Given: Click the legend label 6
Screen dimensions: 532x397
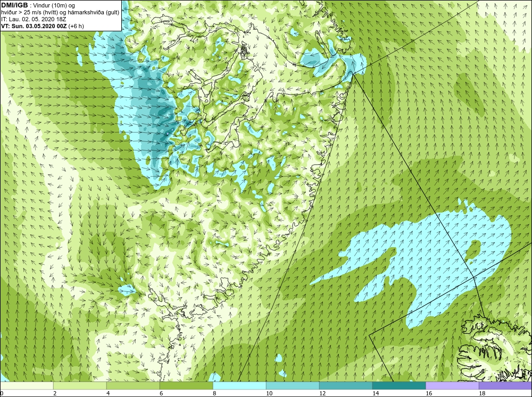Looking at the screenshot, I should click(162, 393).
